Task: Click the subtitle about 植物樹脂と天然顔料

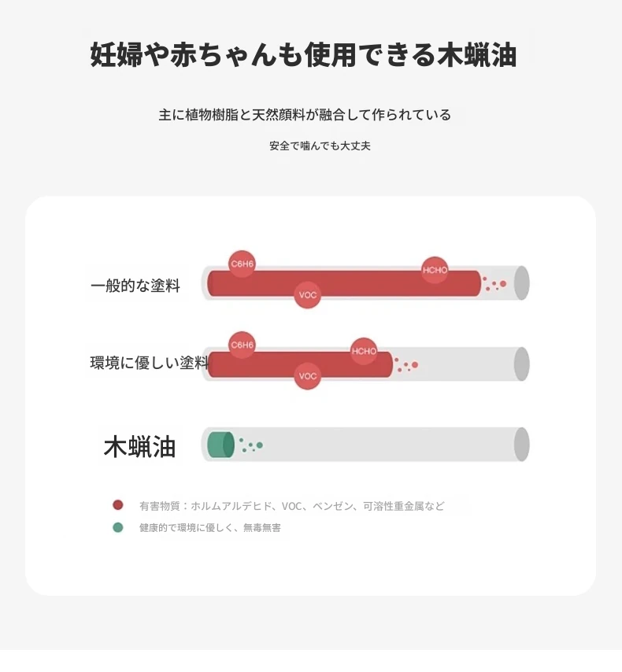Action: point(305,115)
